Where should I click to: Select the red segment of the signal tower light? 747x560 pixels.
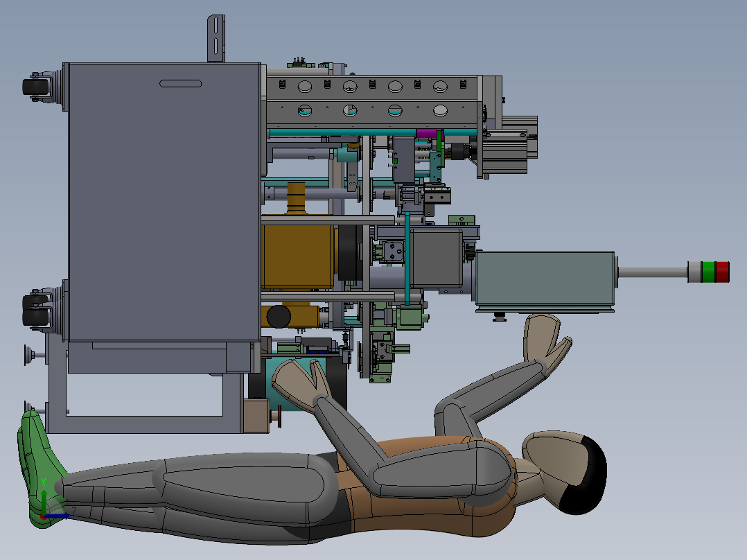[723, 272]
